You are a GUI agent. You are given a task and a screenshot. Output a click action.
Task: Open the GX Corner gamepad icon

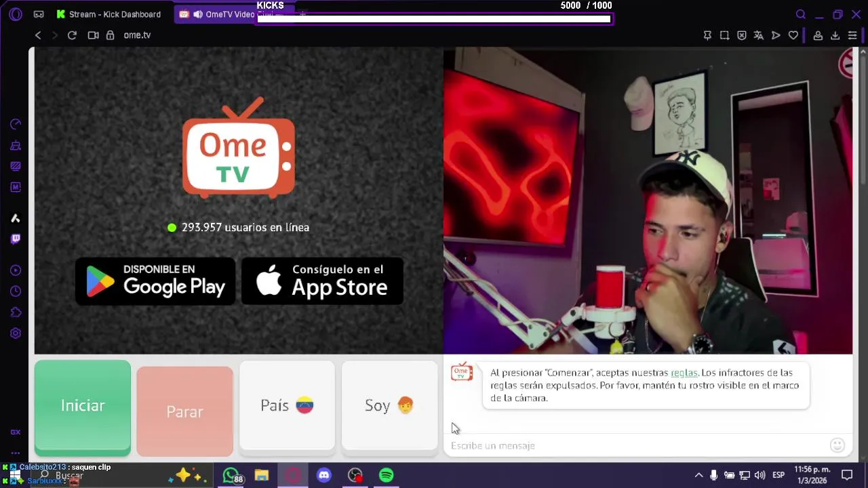tap(39, 14)
